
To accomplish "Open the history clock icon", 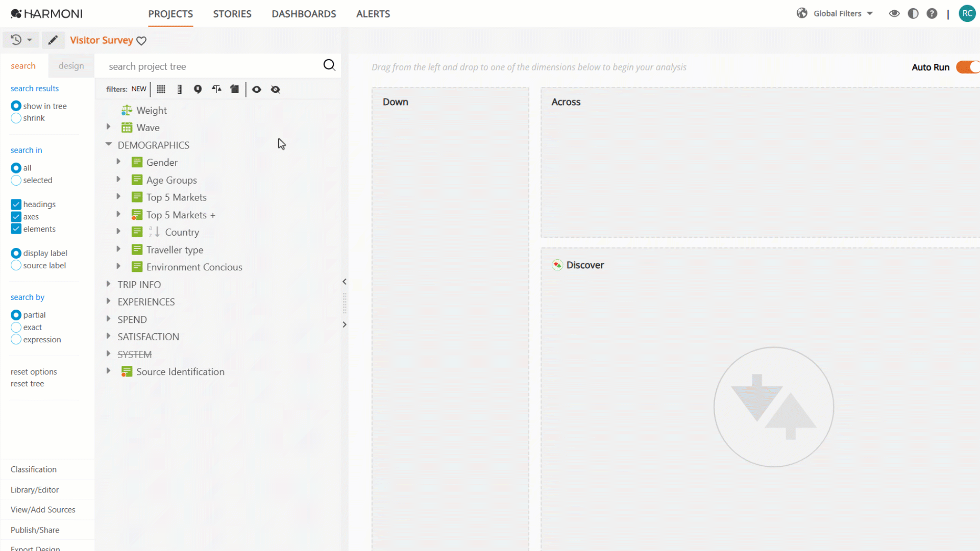I will pyautogui.click(x=16, y=40).
